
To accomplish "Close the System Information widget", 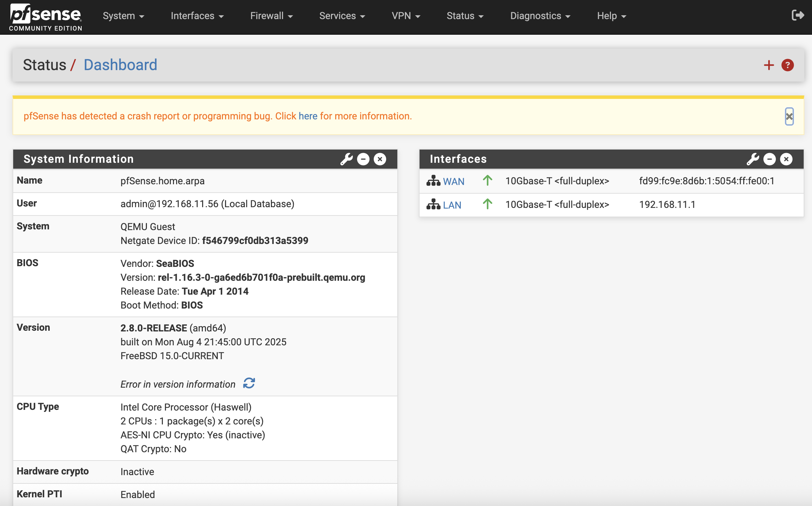I will (x=380, y=159).
